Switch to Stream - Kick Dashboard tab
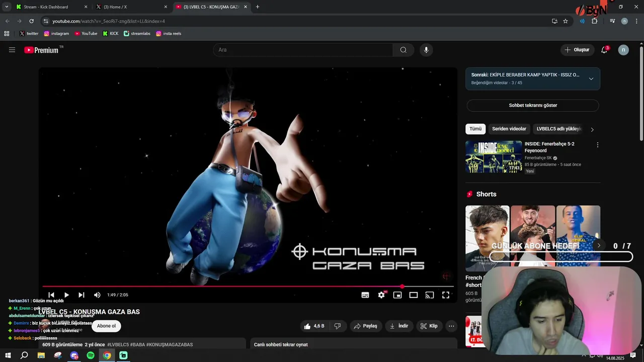Viewport: 644px width, 362px height. tap(51, 7)
